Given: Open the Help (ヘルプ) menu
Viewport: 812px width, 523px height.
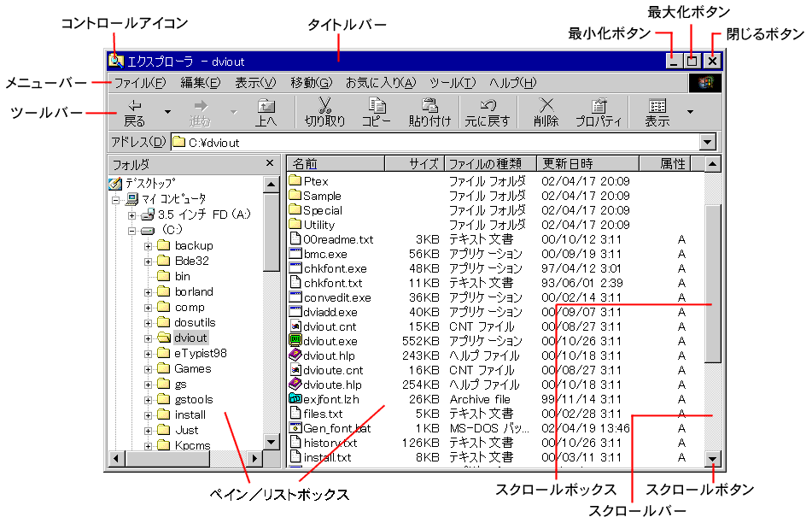Looking at the screenshot, I should click(x=512, y=83).
